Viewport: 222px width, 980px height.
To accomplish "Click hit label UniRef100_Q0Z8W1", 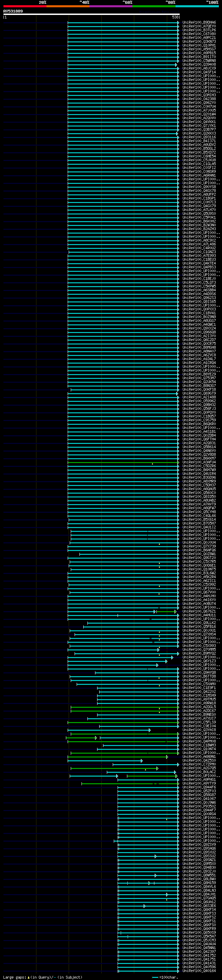I will 199,554.
